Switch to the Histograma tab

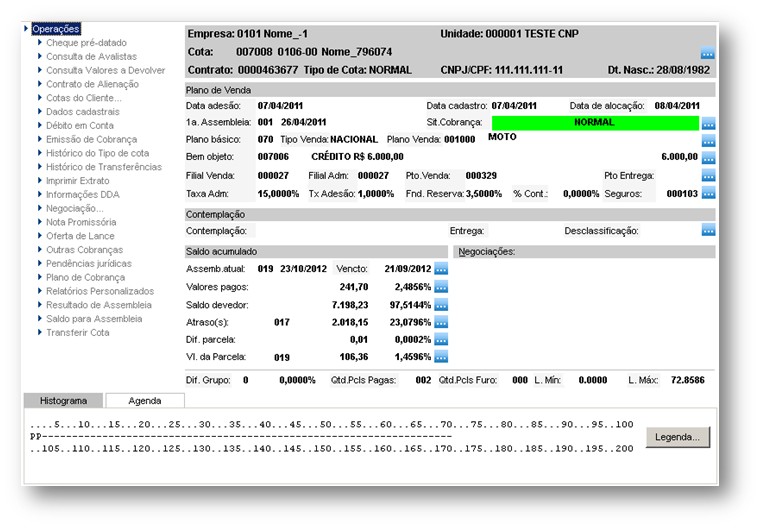pos(64,400)
